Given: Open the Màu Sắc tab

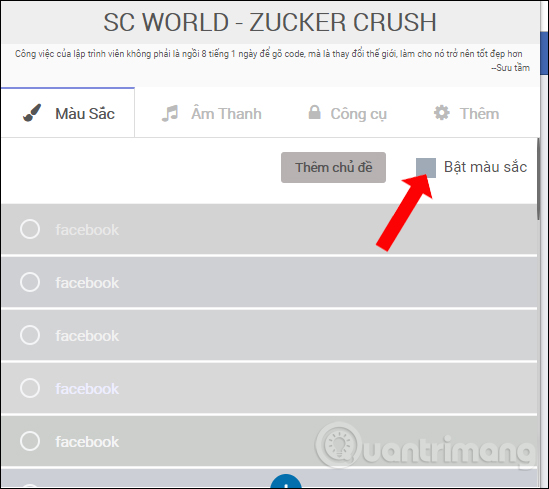Looking at the screenshot, I should (68, 113).
